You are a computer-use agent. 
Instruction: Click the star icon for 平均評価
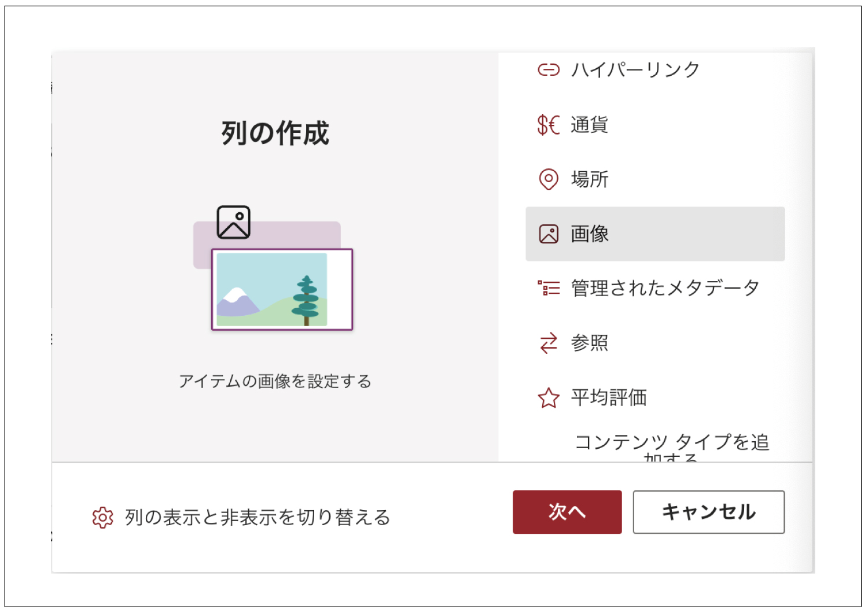point(549,398)
